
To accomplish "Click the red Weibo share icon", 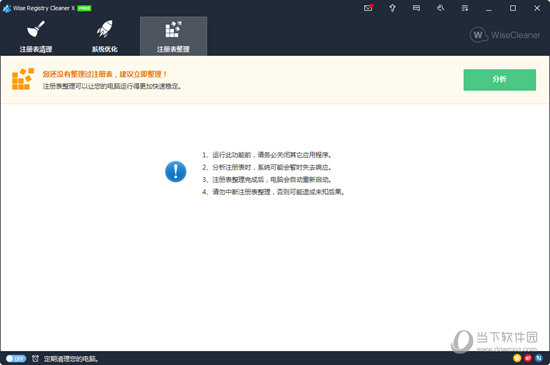I will (x=528, y=358).
